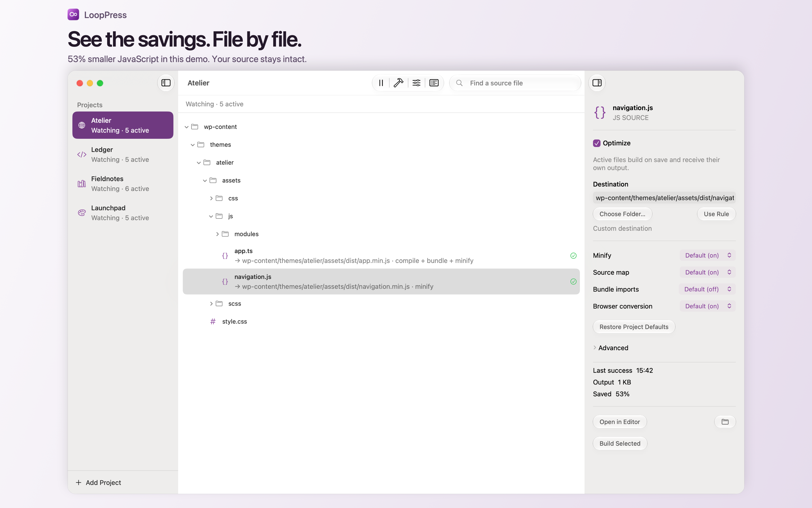Collapse the assets folder chevron

[205, 180]
